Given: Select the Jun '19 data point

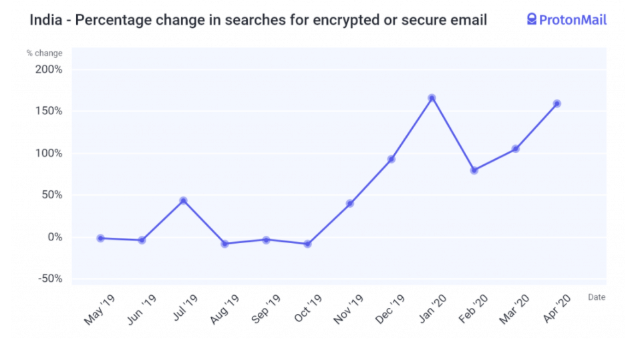Looking at the screenshot, I should coord(142,240).
